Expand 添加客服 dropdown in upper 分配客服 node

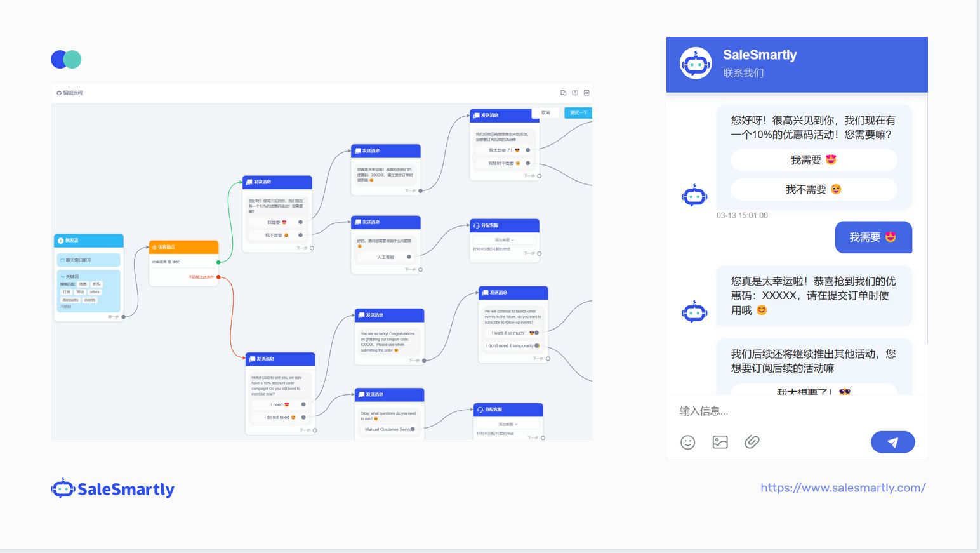(x=505, y=240)
